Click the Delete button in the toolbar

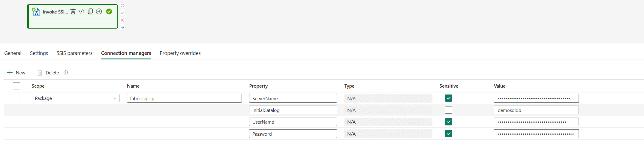tap(48, 73)
